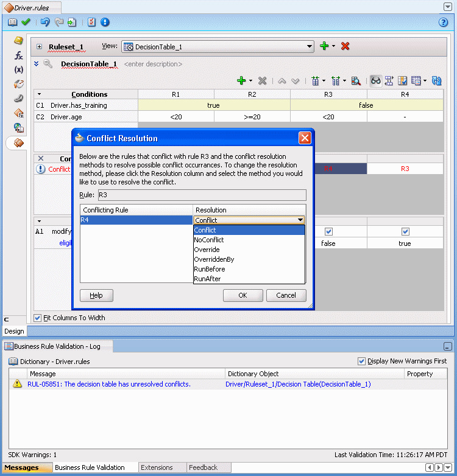Select the Globals (x) sidebar icon
This screenshot has height=476, width=457.
(x=18, y=69)
